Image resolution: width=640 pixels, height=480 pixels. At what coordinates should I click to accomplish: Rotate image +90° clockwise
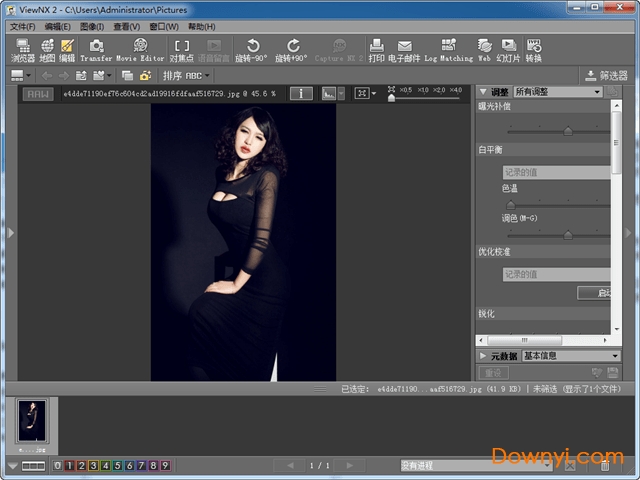(x=293, y=50)
